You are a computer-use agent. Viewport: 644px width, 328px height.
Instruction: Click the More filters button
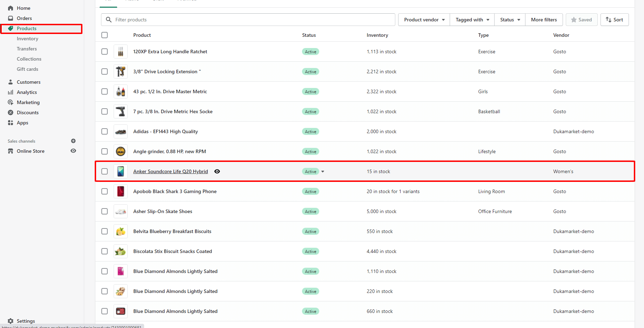544,20
